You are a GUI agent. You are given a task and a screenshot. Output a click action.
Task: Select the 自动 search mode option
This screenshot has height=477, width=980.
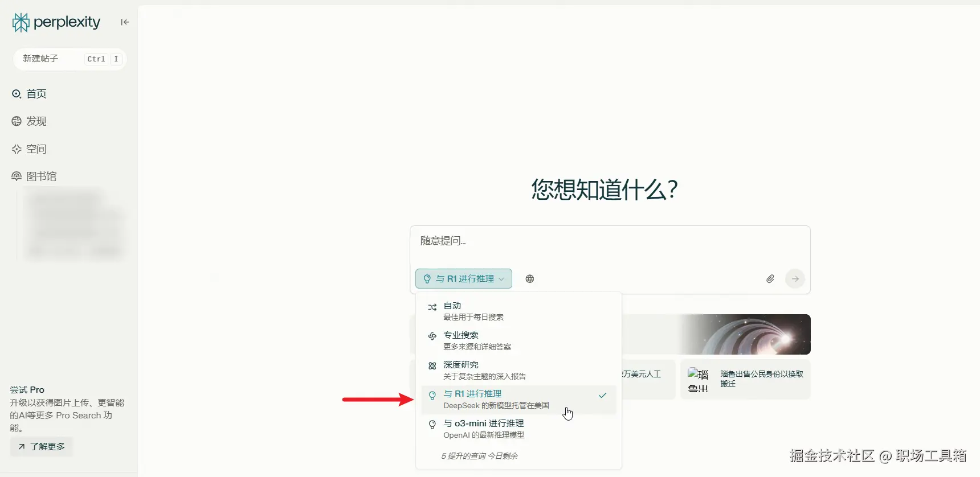coord(518,311)
